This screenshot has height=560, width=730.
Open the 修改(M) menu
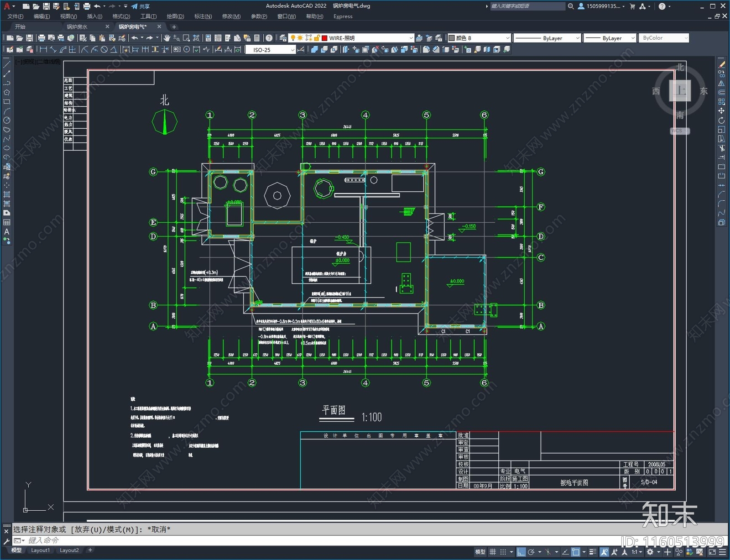coord(231,16)
